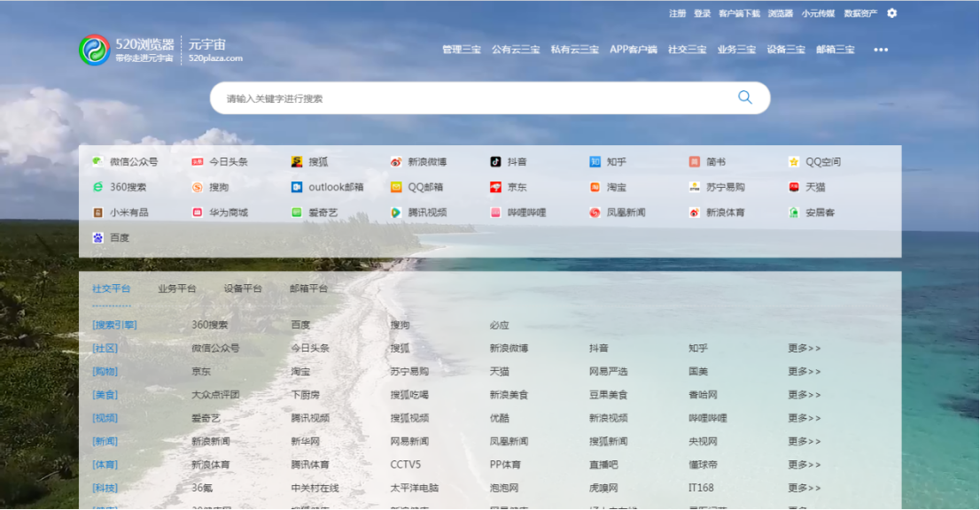This screenshot has height=510, width=980.
Task: Click the 今日头条 shortcut icon
Action: coord(198,162)
